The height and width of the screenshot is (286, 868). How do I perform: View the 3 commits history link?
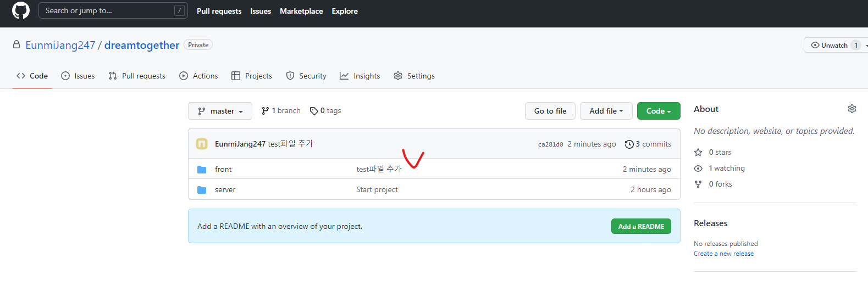point(648,144)
